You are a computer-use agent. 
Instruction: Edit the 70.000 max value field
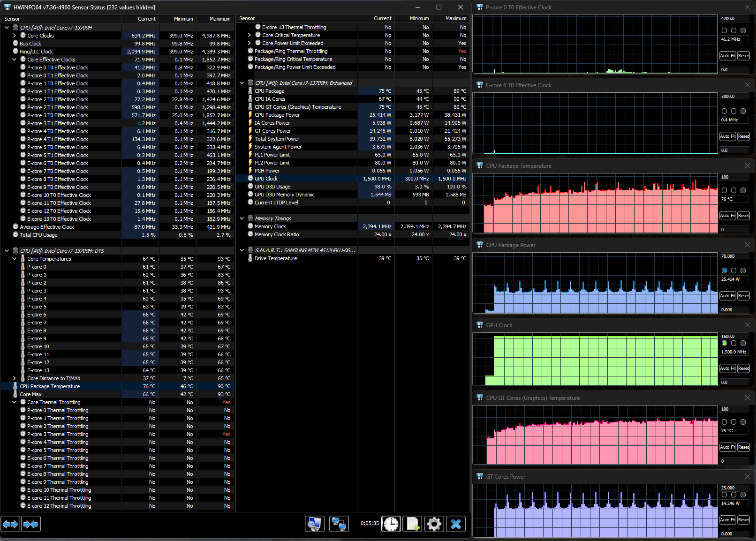click(x=734, y=256)
